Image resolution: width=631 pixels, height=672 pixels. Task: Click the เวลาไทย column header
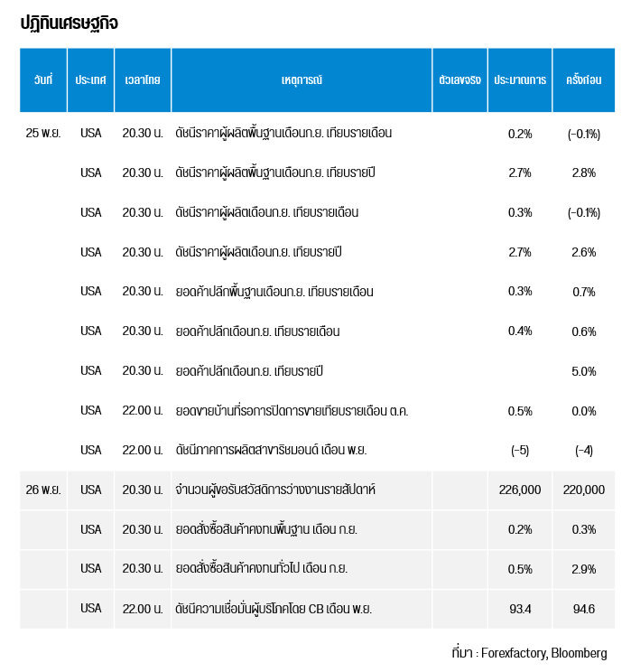143,80
